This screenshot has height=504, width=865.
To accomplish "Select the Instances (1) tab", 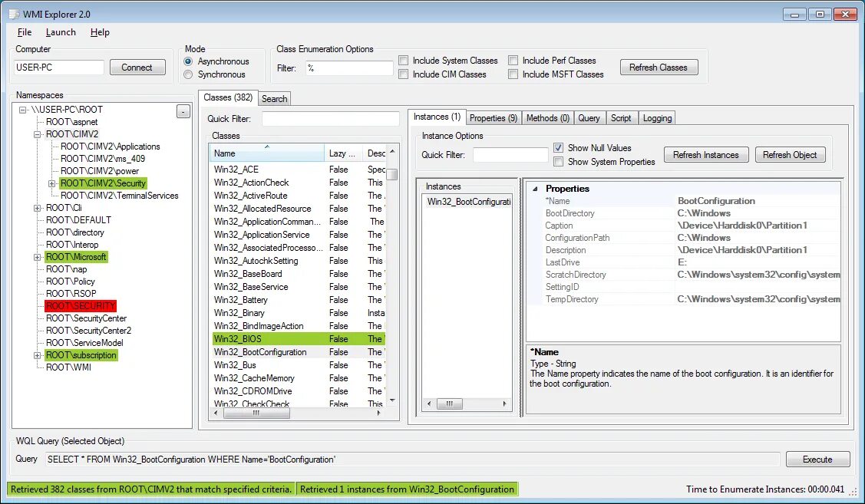I will (437, 117).
